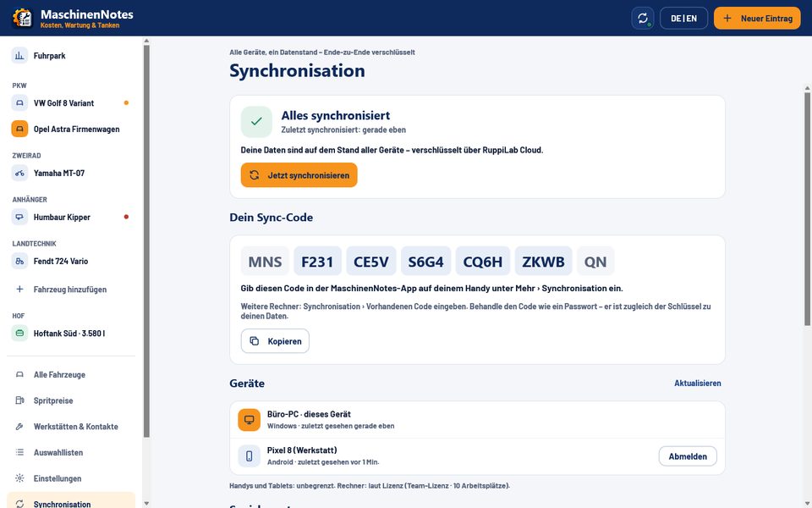Open Spritpreise page
The width and height of the screenshot is (812, 508).
pyautogui.click(x=71, y=400)
